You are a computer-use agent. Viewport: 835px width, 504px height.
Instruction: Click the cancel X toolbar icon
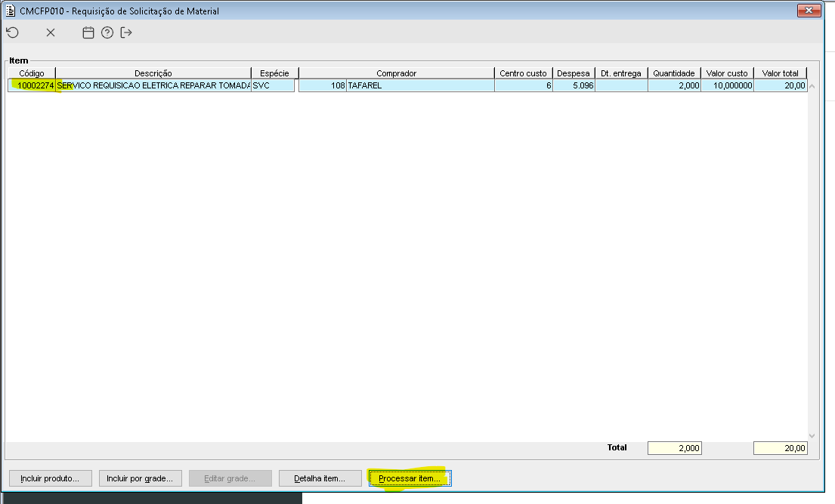click(x=51, y=32)
